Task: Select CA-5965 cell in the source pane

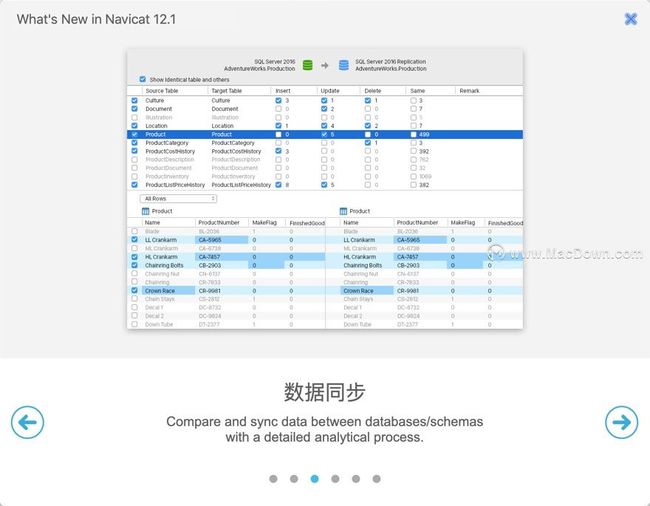Action: coord(221,240)
